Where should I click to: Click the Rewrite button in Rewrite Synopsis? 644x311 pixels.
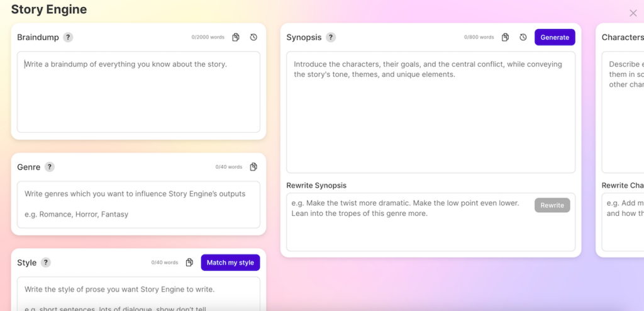pyautogui.click(x=552, y=205)
